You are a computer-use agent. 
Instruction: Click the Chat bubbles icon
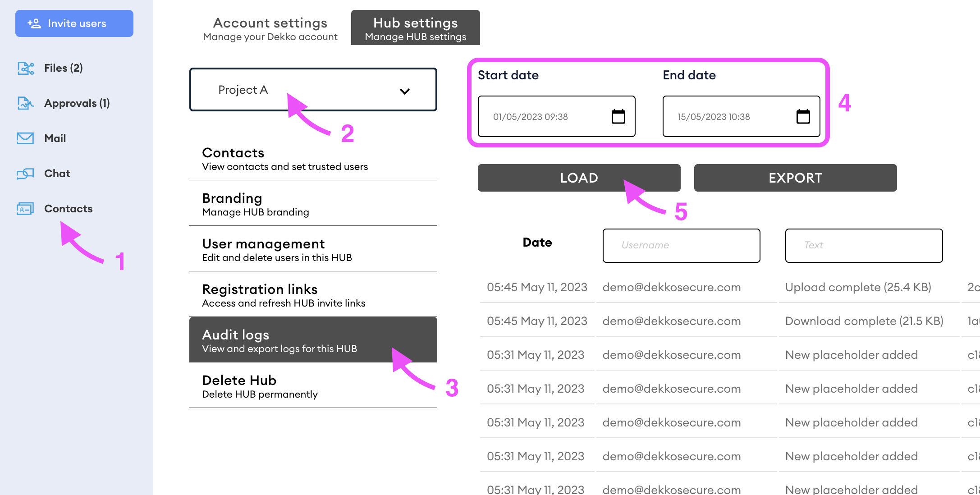coord(25,174)
